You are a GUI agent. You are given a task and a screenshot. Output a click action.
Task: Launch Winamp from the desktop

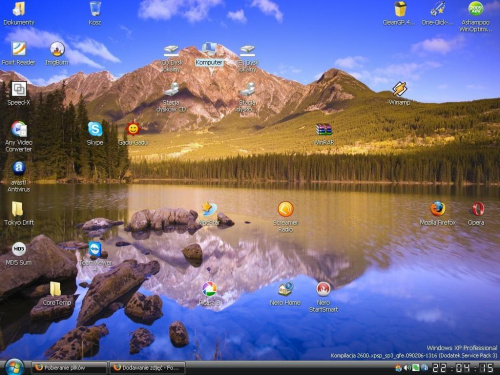tap(399, 89)
